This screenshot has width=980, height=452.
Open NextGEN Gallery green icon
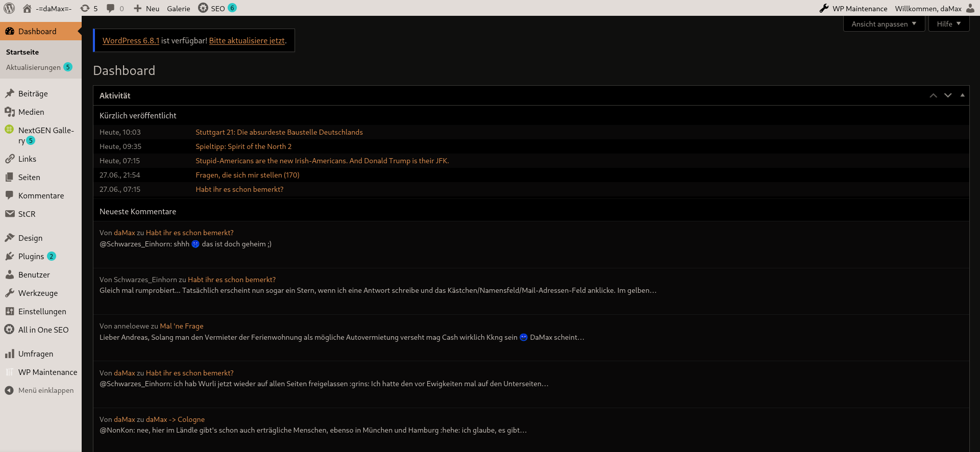9,130
